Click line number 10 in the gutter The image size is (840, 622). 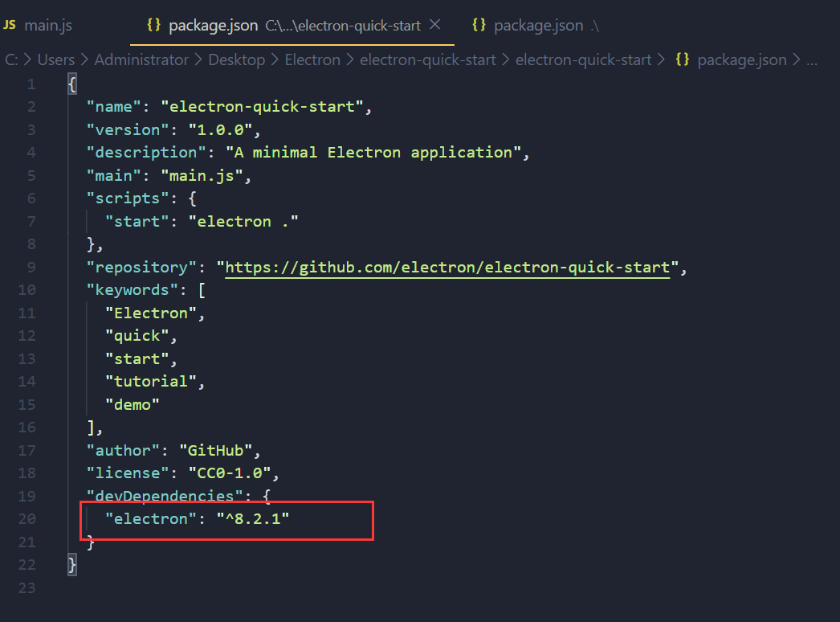tap(27, 290)
